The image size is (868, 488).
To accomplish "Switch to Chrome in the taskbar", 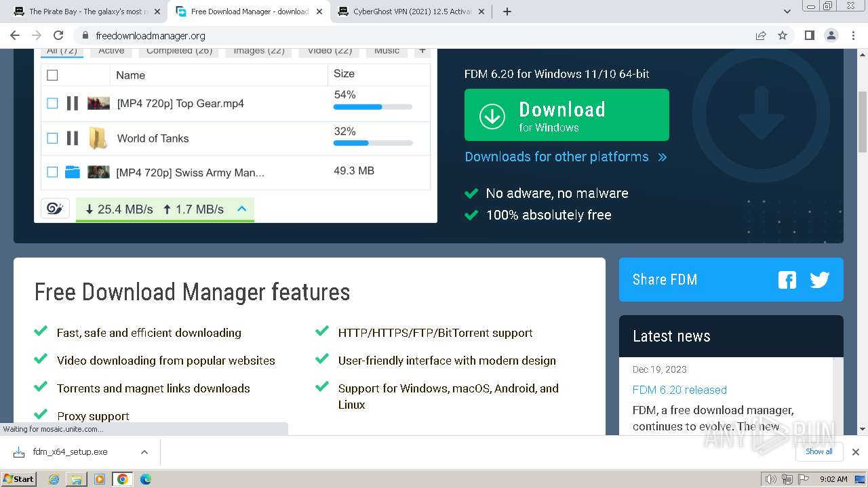I will point(123,479).
